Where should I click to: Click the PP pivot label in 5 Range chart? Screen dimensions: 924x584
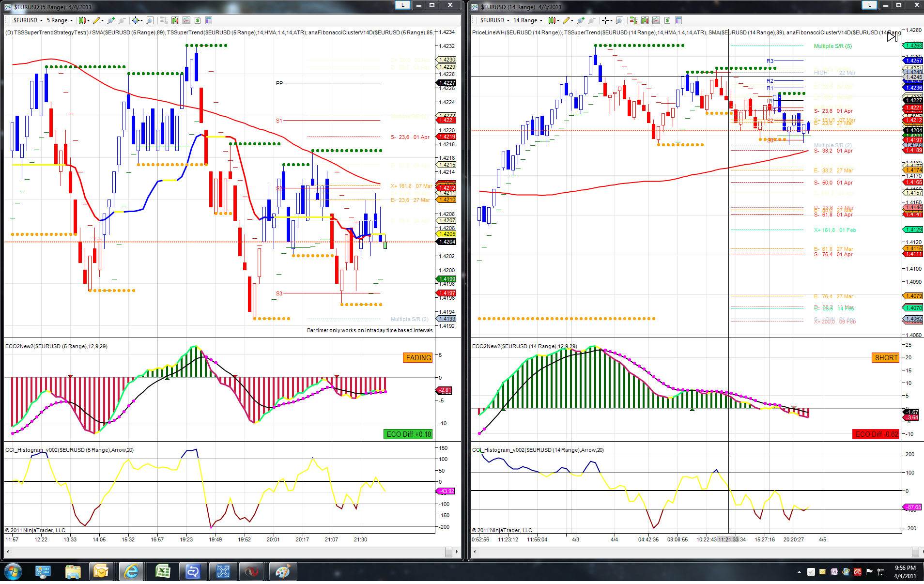(x=279, y=83)
